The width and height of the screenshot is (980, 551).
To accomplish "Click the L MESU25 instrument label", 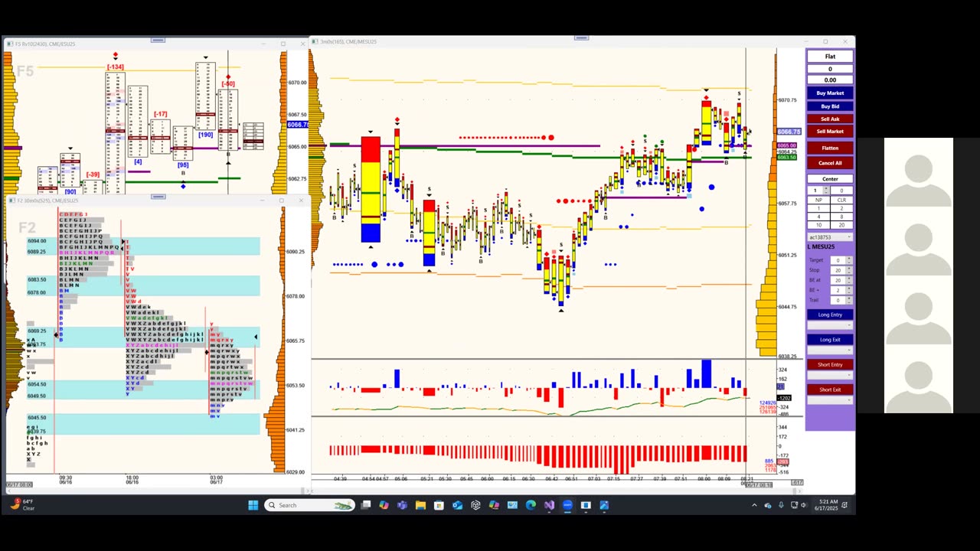I will (x=822, y=246).
